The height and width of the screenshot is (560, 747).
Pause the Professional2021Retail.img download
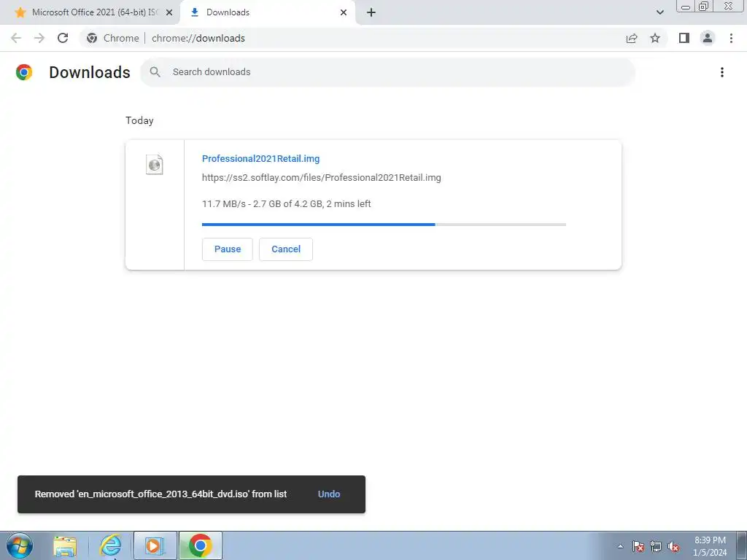pyautogui.click(x=228, y=249)
